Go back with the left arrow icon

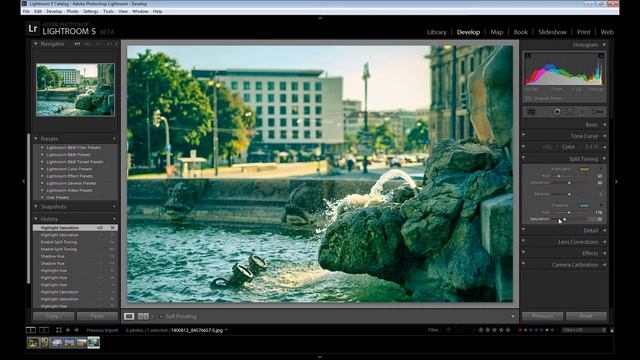click(x=68, y=330)
